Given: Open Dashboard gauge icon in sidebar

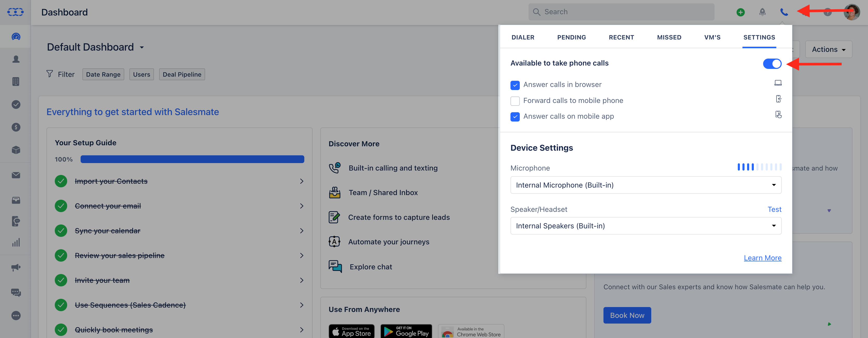Looking at the screenshot, I should 16,36.
